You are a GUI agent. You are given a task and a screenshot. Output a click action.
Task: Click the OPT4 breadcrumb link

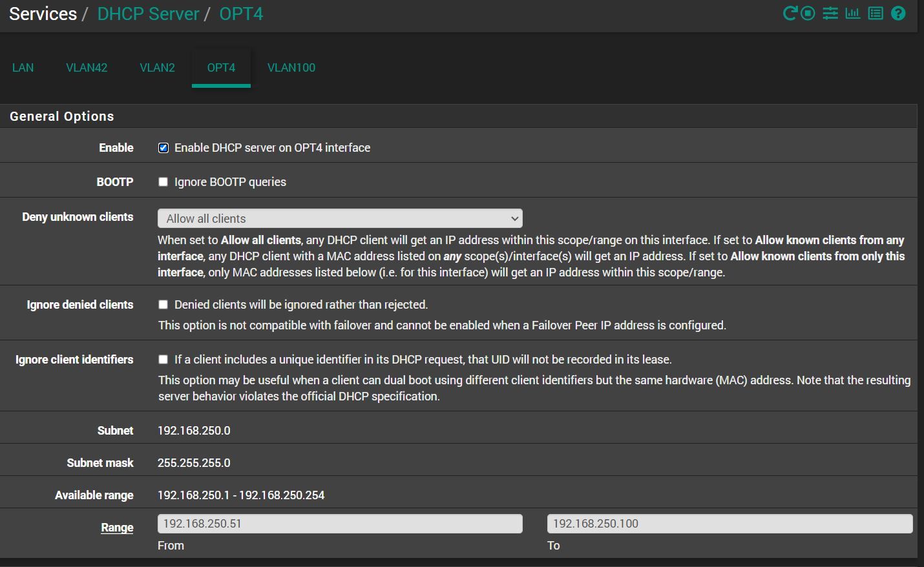[x=241, y=14]
